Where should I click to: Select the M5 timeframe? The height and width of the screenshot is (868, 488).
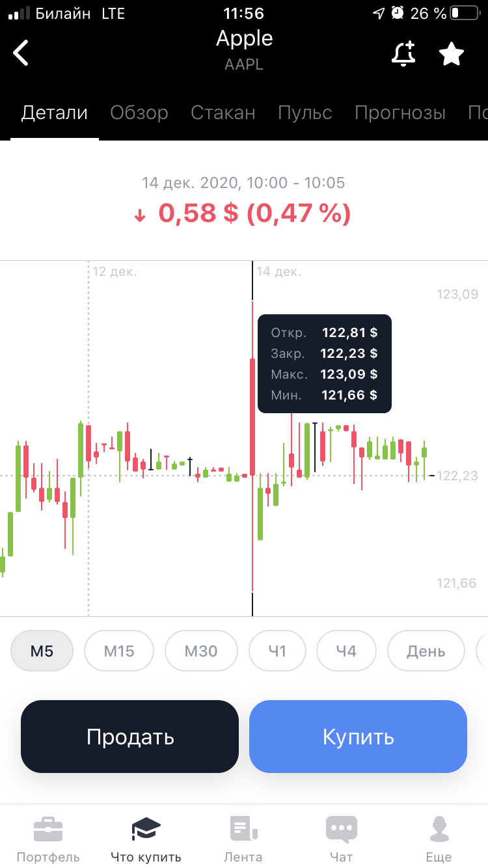pyautogui.click(x=42, y=651)
